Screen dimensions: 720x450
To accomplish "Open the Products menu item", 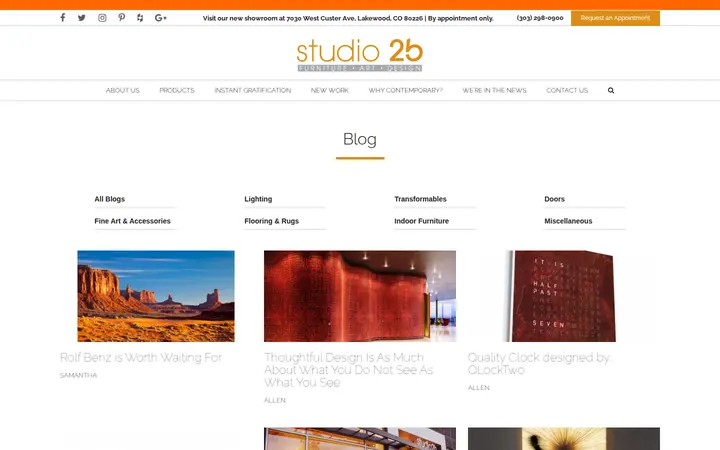I will tap(177, 90).
